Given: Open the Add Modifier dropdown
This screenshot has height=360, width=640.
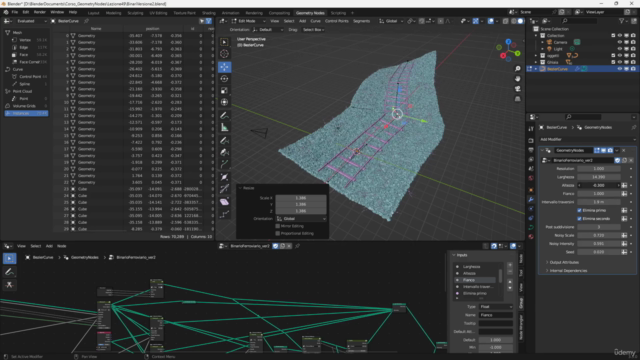Looking at the screenshot, I should [587, 139].
